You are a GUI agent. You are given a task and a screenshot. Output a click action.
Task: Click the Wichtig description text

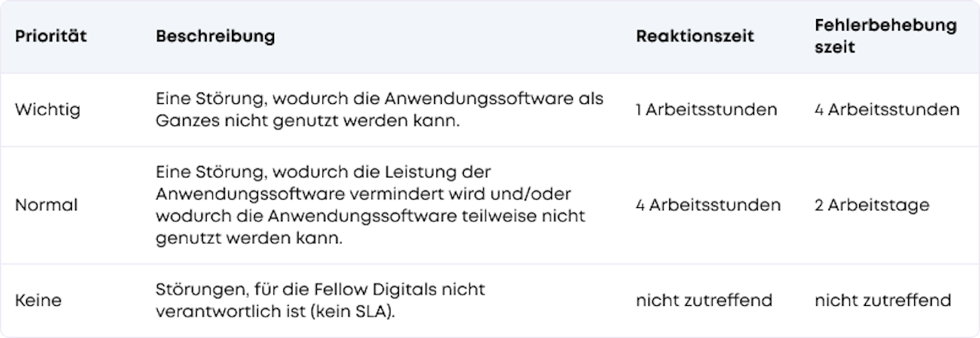(x=380, y=109)
